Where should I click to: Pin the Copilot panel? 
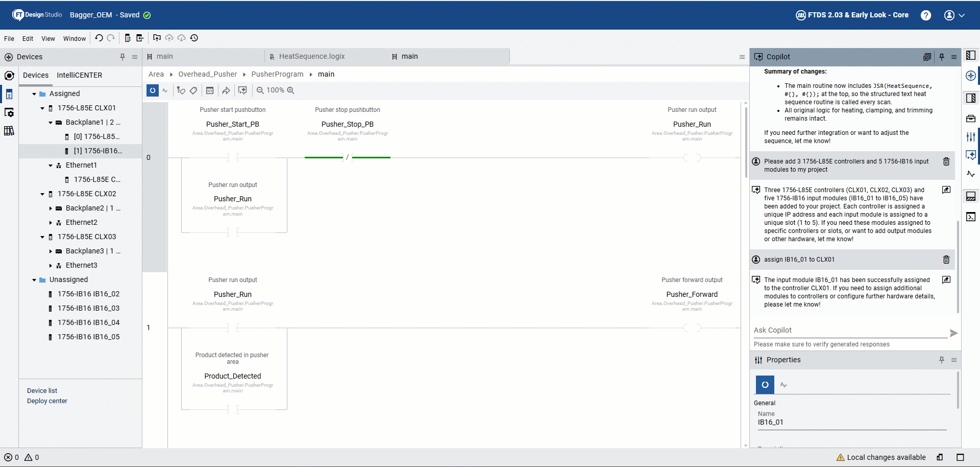942,57
